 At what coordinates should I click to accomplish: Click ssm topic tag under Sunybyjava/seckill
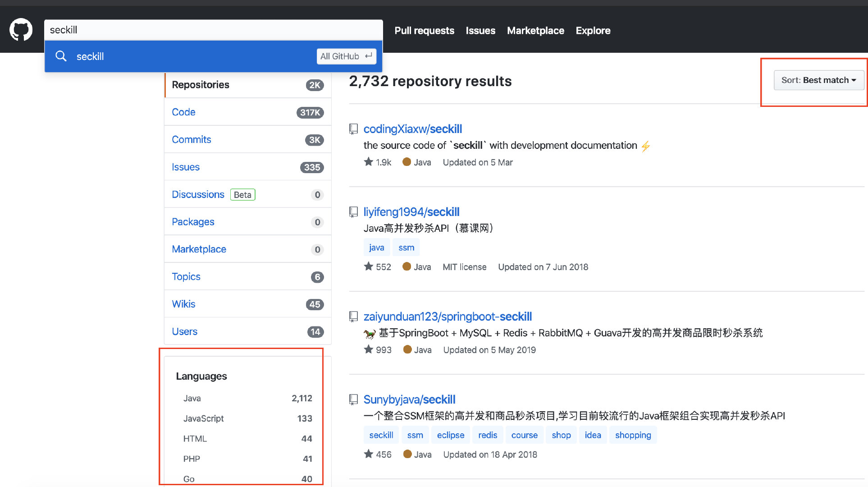415,435
